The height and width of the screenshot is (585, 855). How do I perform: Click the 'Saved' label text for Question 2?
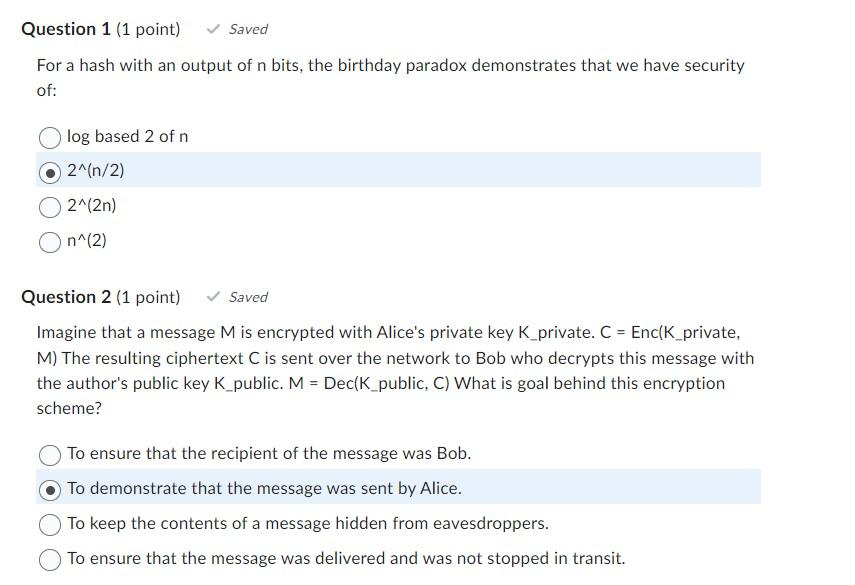247,296
